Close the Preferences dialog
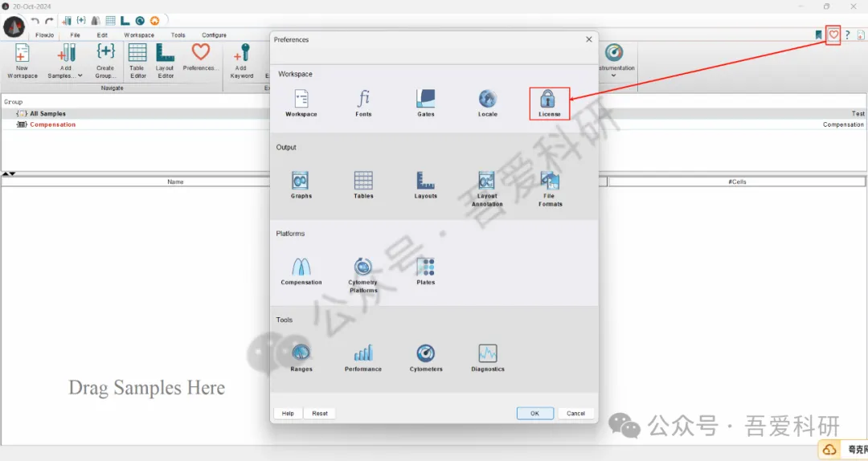The width and height of the screenshot is (868, 461). point(589,39)
